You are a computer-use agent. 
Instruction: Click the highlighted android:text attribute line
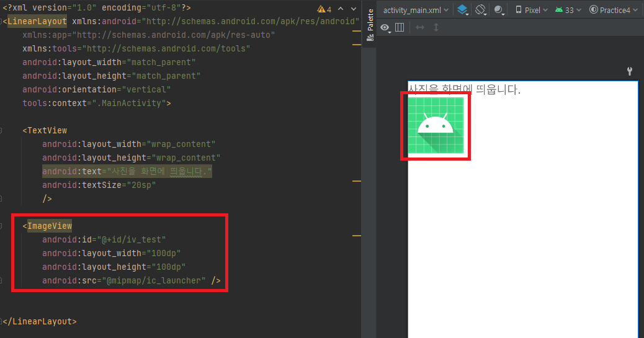tap(127, 171)
